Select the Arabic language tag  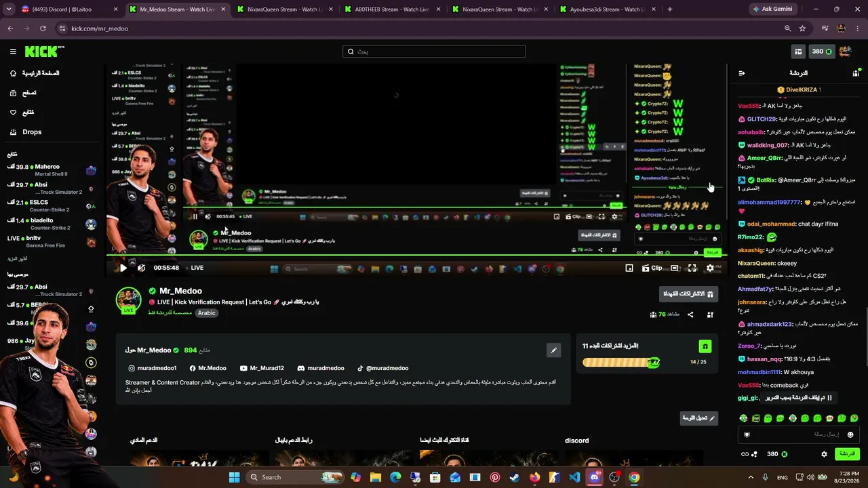point(207,313)
